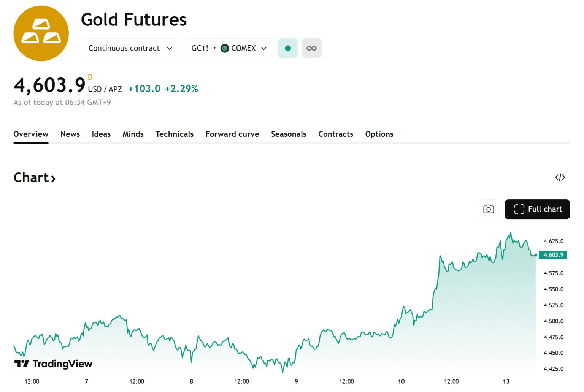Click the gold bars logo icon

[41, 33]
